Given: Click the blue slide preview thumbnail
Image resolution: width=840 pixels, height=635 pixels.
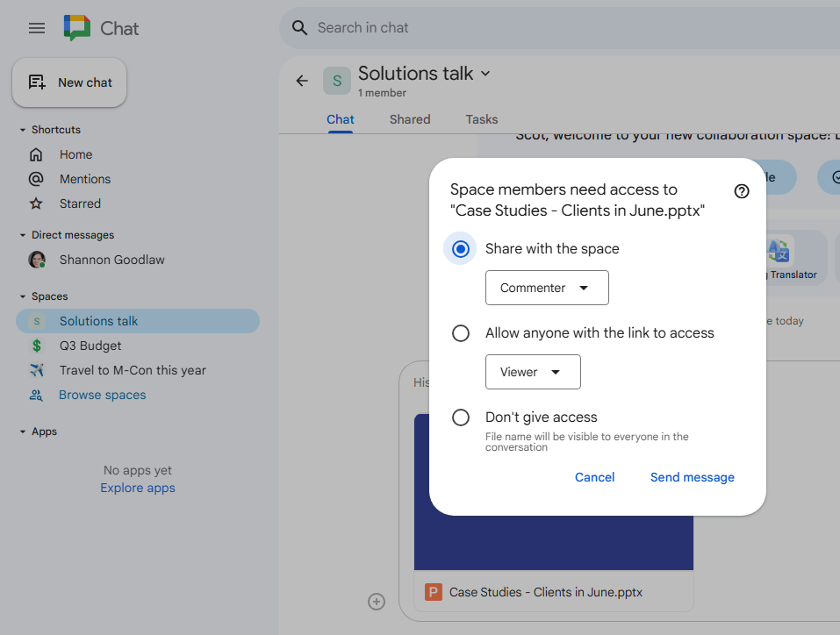Looking at the screenshot, I should coord(553,542).
